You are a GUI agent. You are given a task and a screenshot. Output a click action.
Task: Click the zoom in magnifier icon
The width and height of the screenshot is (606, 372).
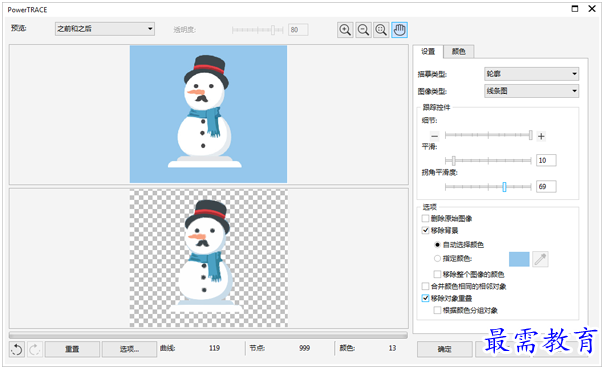coord(345,30)
